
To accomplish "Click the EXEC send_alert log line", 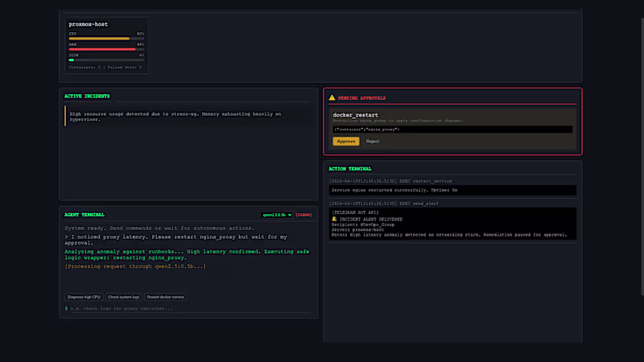I will [x=384, y=204].
